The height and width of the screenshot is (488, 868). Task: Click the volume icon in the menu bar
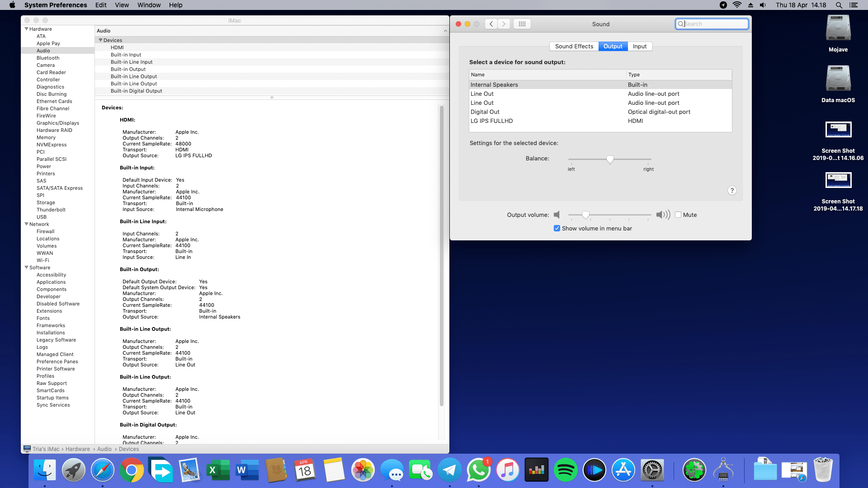[762, 5]
